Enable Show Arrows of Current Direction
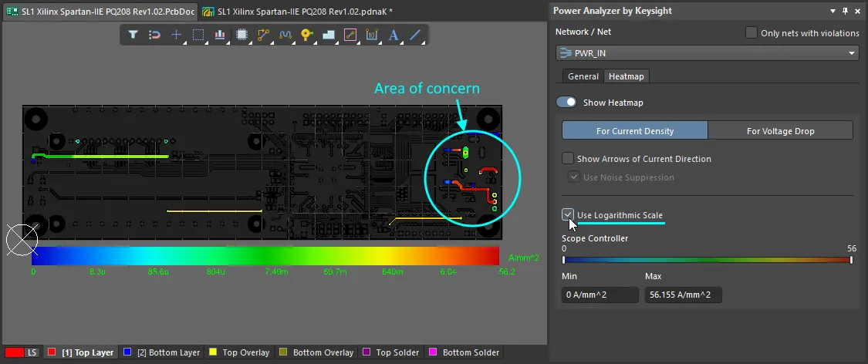Viewport: 868px width, 364px height. (567, 159)
